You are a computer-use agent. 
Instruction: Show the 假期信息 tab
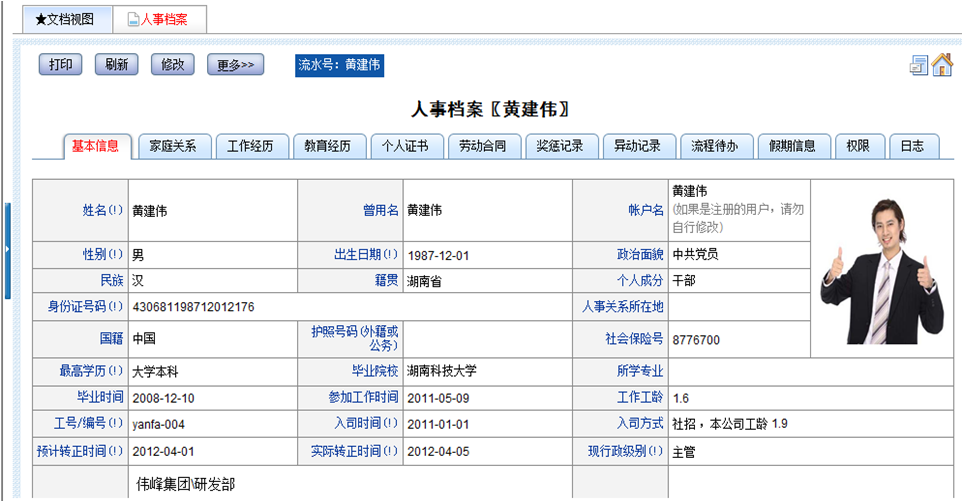[793, 146]
